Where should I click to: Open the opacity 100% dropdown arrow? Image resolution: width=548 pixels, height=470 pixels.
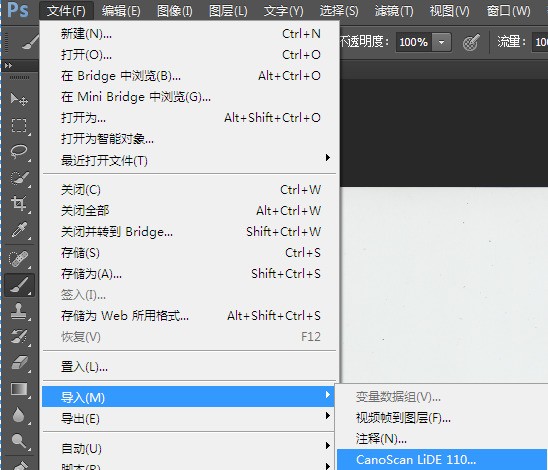pyautogui.click(x=441, y=42)
